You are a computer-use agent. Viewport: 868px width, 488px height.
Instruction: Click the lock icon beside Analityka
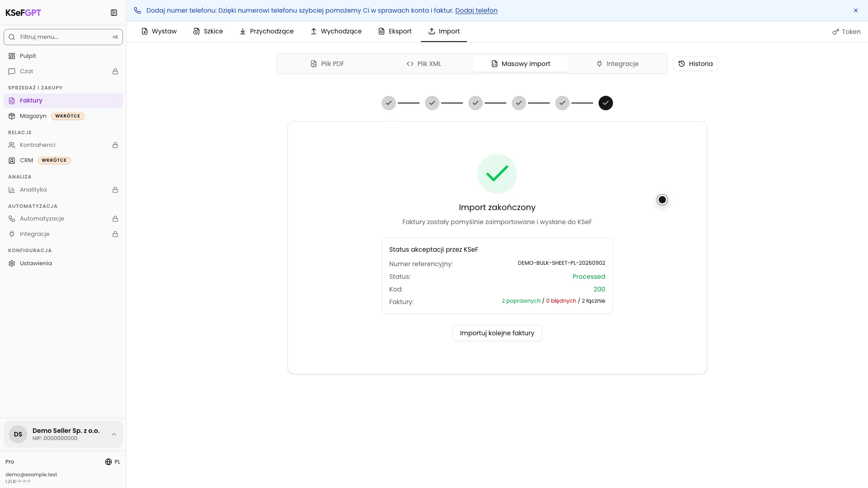[115, 190]
